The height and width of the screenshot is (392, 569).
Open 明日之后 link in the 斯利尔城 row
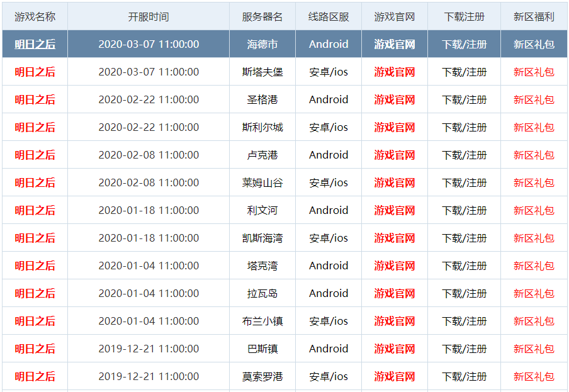[x=35, y=127]
